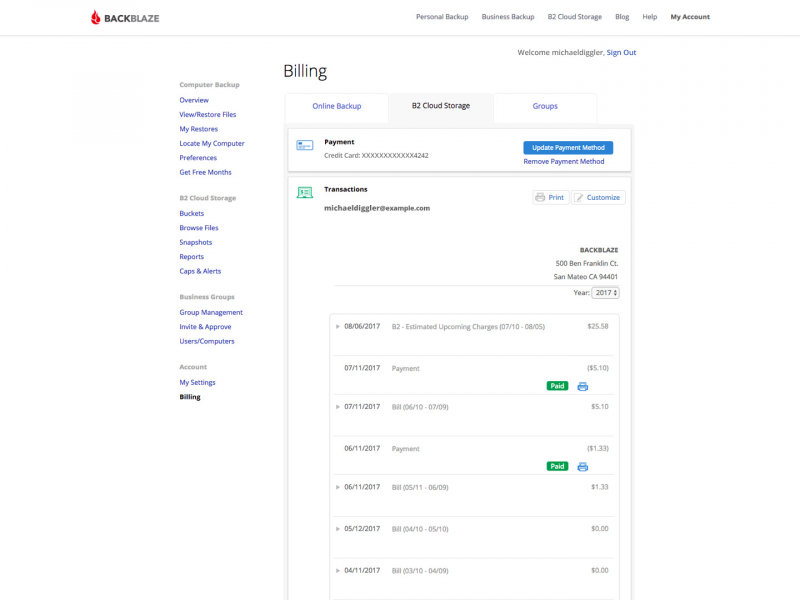
Task: Click the $25.58 estimated charges amount
Action: pos(597,327)
